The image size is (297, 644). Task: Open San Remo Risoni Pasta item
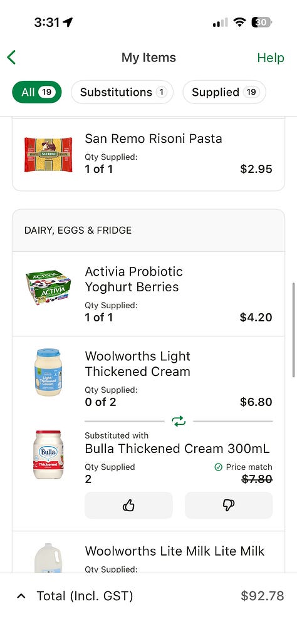148,155
